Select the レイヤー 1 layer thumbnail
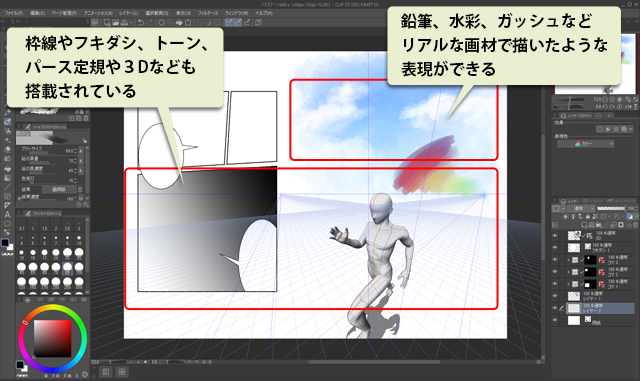The image size is (640, 381). [574, 296]
